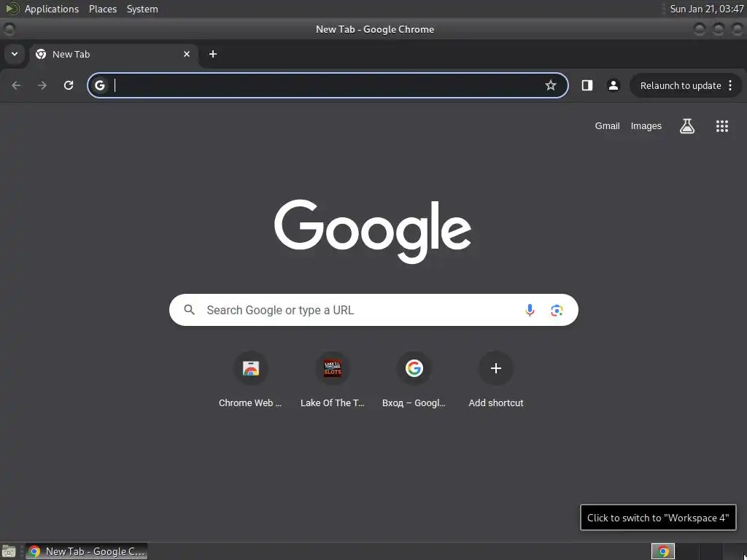
Task: Focus the address bar field
Action: click(328, 85)
